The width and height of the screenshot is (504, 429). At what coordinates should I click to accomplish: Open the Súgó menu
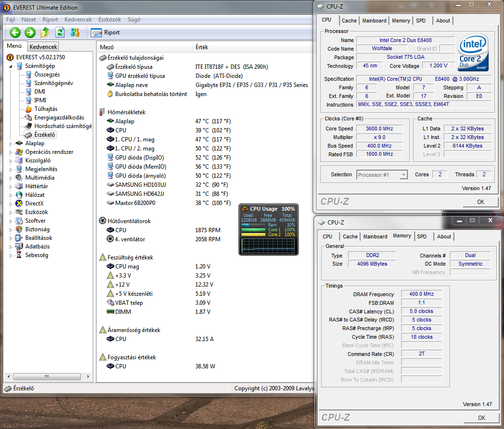(x=134, y=20)
